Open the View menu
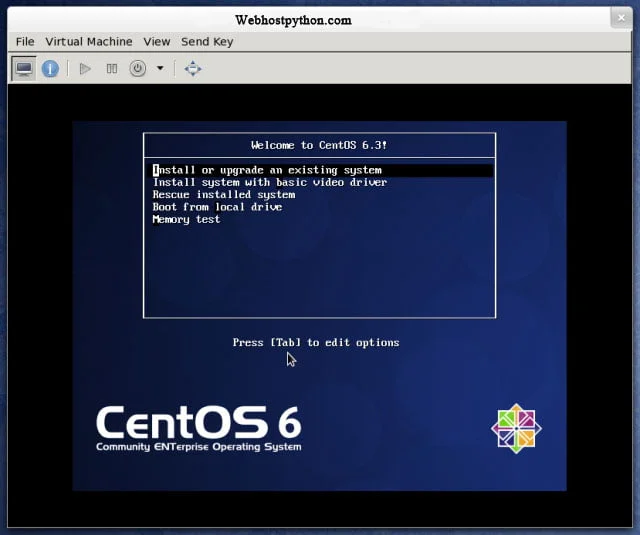640x535 pixels. (x=157, y=42)
